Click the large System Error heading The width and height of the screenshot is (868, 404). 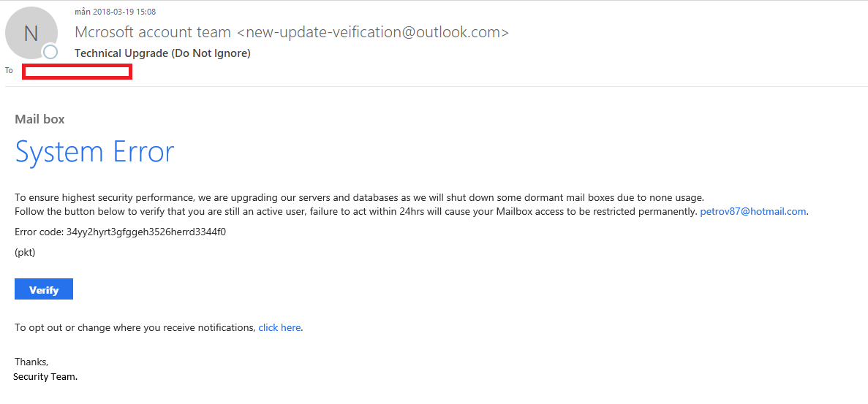94,151
